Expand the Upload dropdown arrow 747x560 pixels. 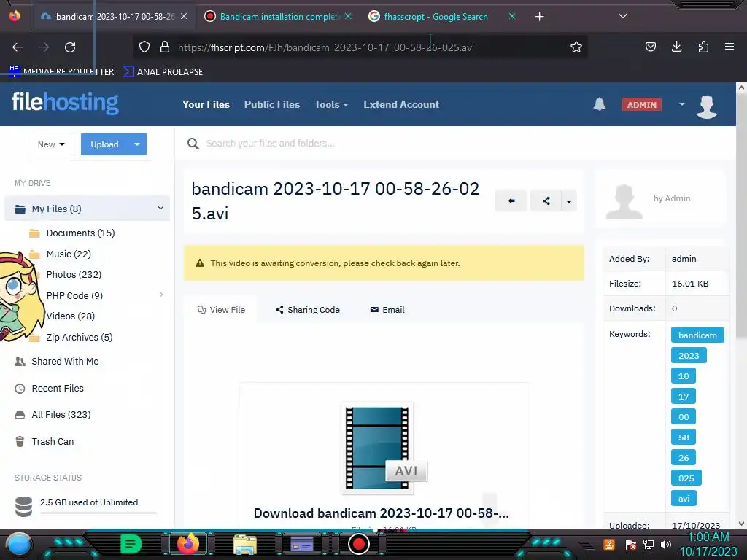click(137, 144)
